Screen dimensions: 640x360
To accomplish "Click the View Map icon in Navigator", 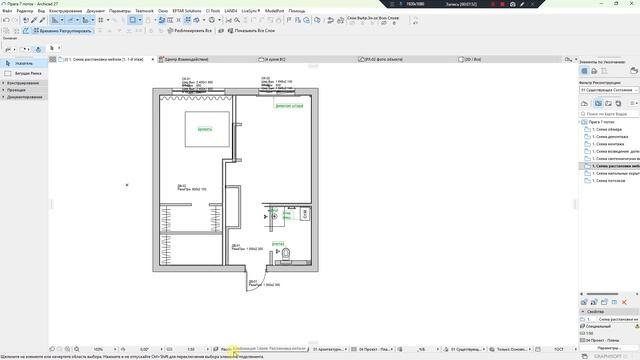I will pos(598,104).
